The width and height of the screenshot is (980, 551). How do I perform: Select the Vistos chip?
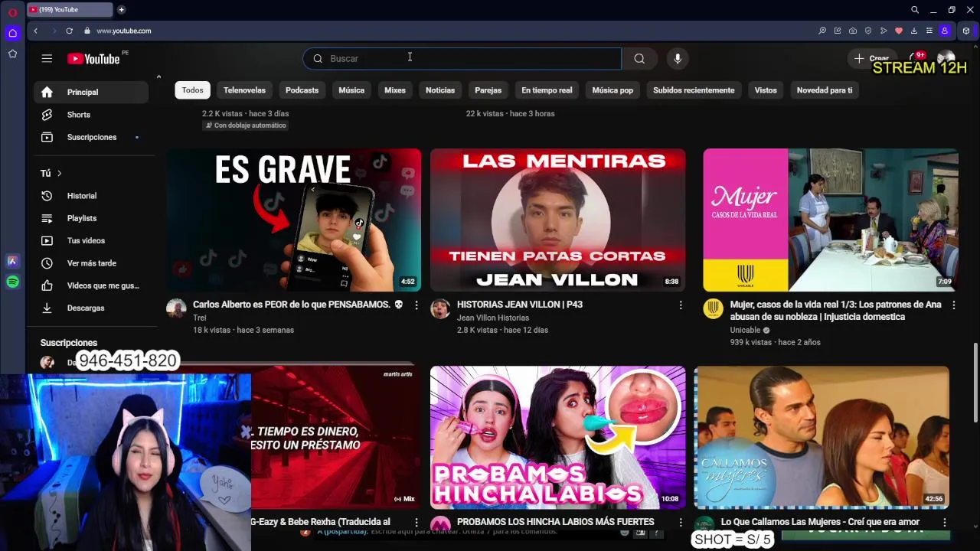click(x=766, y=90)
